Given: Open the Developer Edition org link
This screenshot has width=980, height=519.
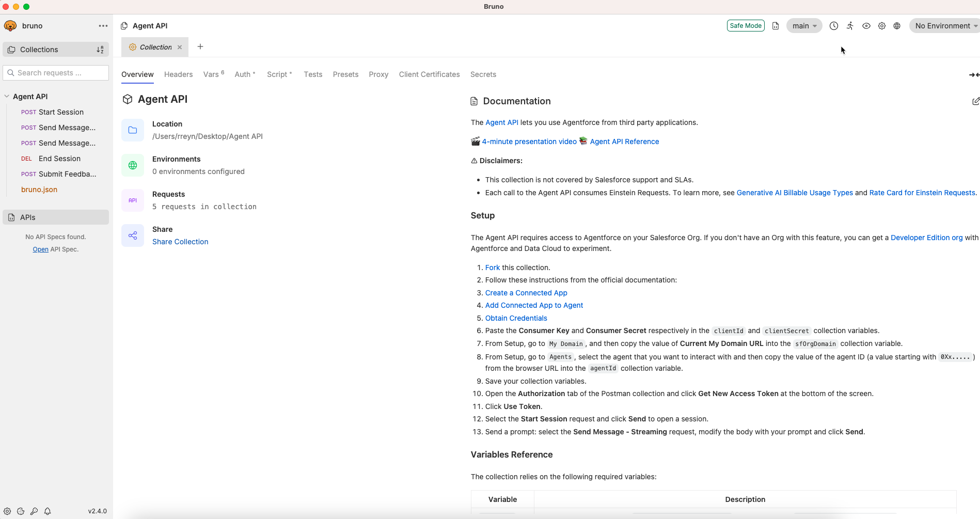Looking at the screenshot, I should click(927, 238).
